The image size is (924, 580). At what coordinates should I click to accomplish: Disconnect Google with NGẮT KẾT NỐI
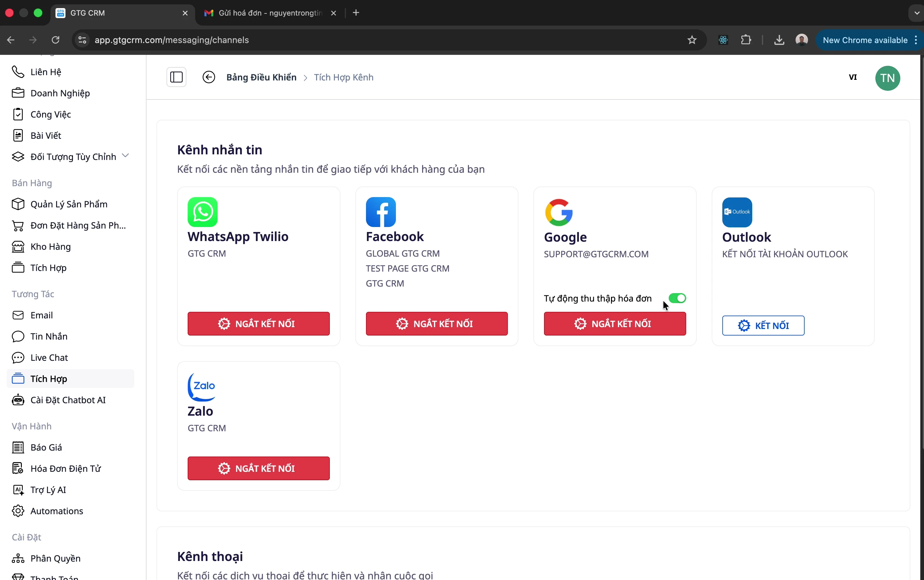pos(614,323)
